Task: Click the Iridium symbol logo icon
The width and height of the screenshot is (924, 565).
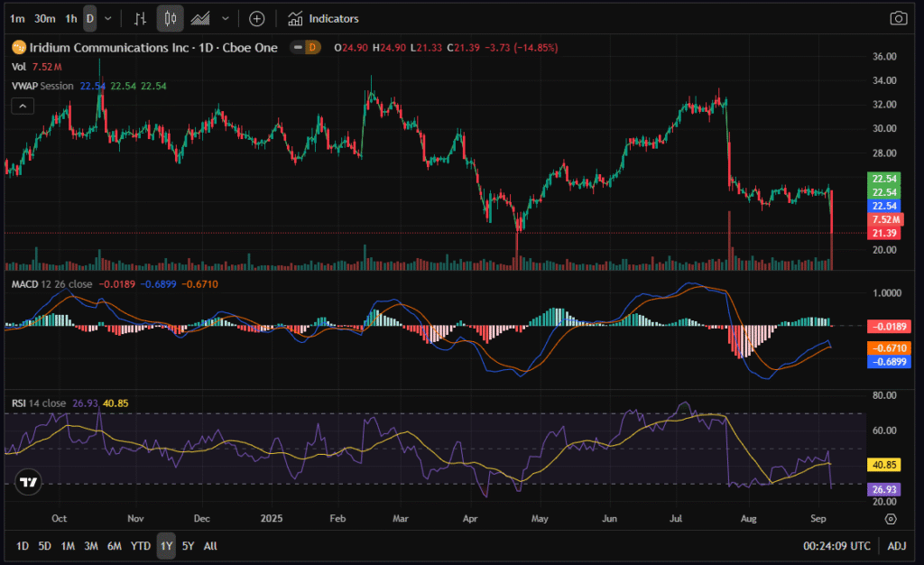Action: pos(17,47)
